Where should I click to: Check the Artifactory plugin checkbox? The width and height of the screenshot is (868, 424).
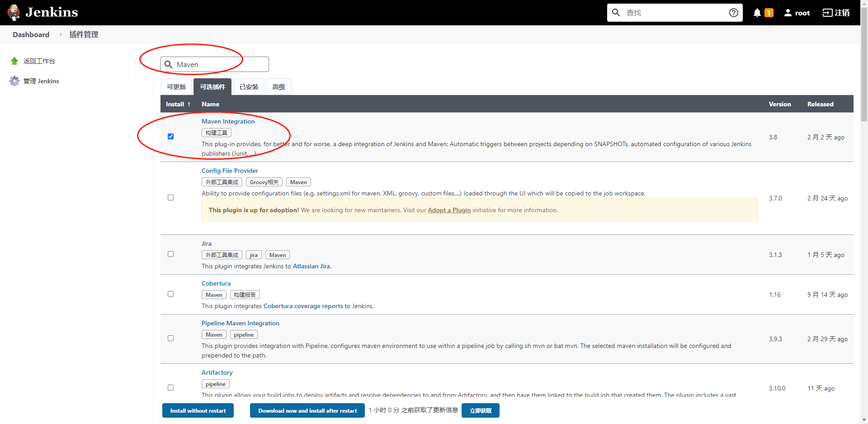170,387
